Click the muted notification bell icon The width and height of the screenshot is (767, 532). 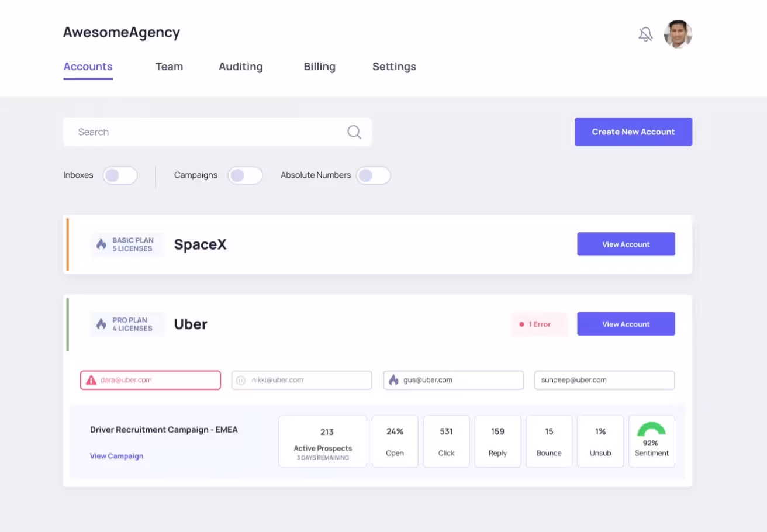click(645, 34)
